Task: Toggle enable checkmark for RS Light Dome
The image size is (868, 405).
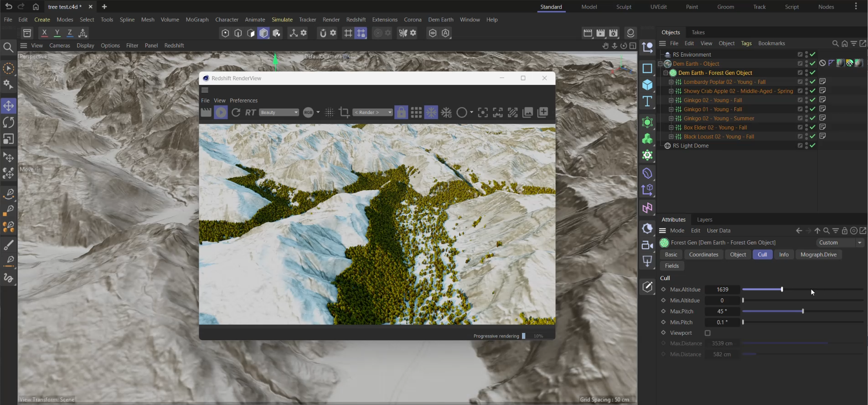Action: 812,145
